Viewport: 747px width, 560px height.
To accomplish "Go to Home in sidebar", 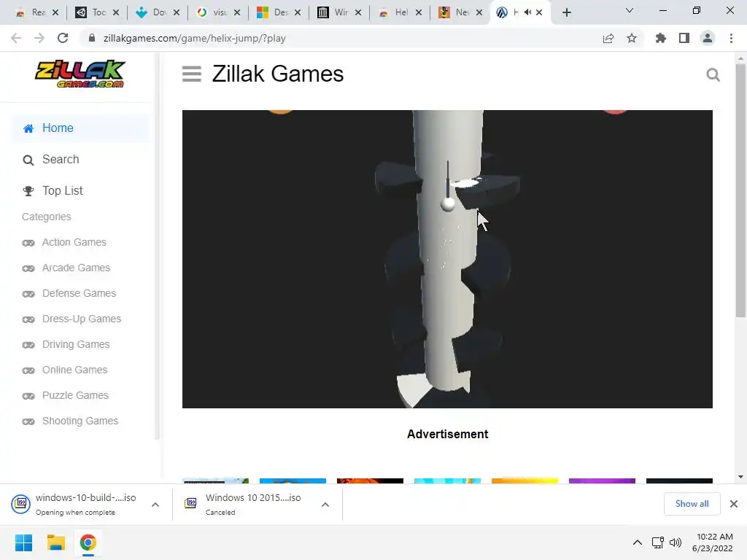I will pyautogui.click(x=80, y=128).
